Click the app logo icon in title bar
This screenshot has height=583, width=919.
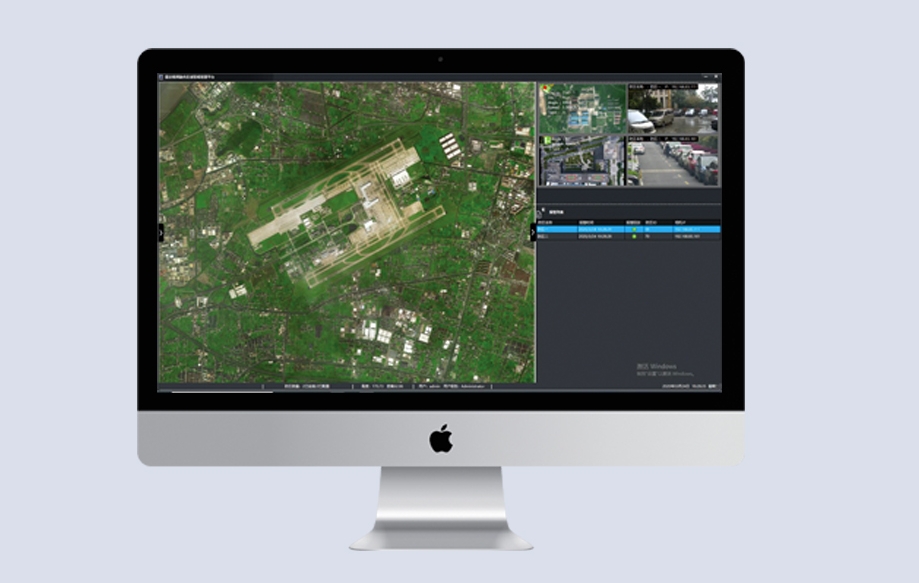[x=162, y=76]
